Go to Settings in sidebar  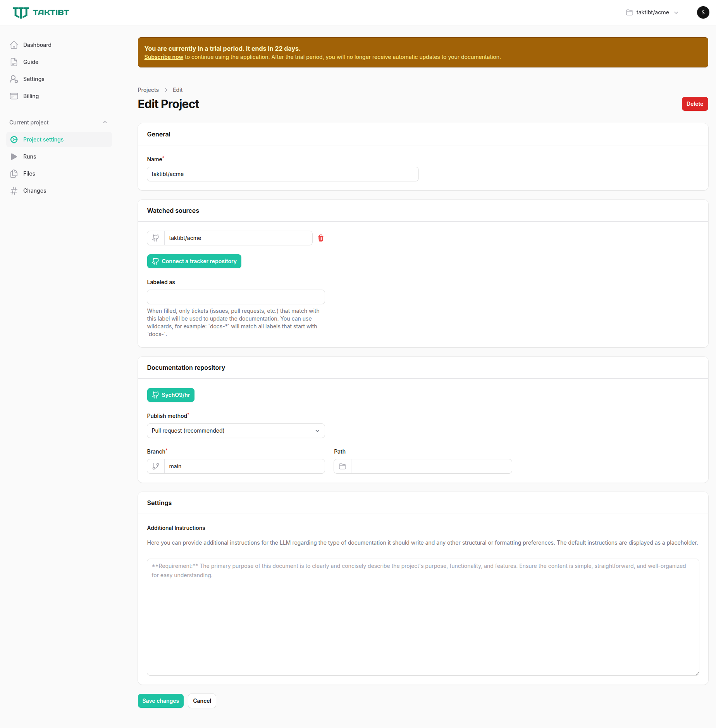(x=34, y=79)
